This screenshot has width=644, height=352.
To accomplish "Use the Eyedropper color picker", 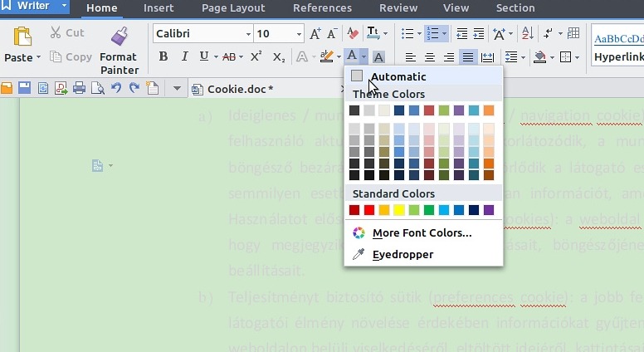I will tap(402, 254).
